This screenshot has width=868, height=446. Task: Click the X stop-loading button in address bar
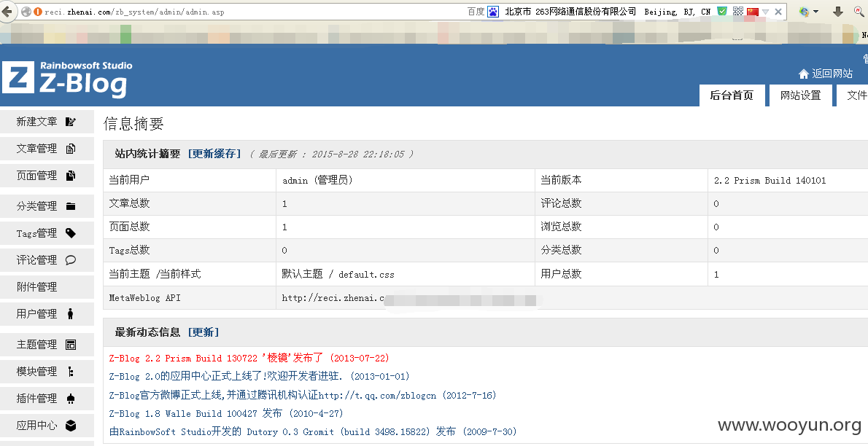(x=778, y=12)
